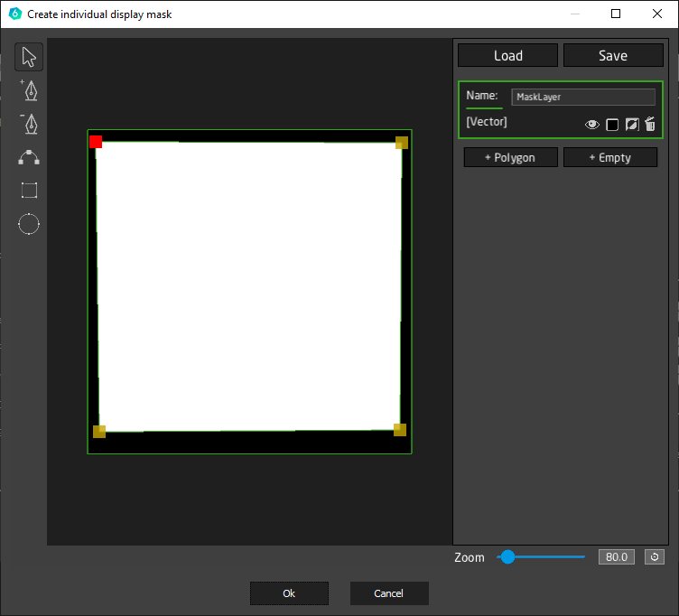Screen dimensions: 679x616
Task: Click the zoom value field 80.0
Action: coord(616,557)
